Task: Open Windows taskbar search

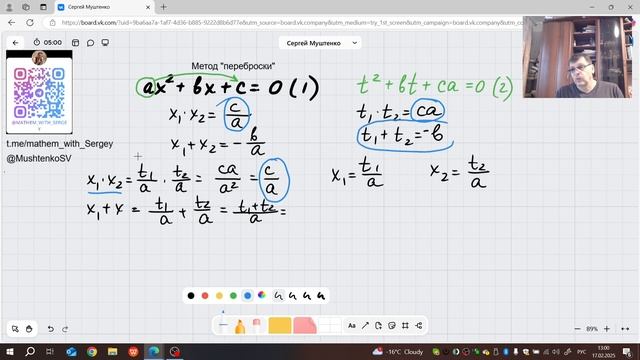Action: [x=30, y=351]
